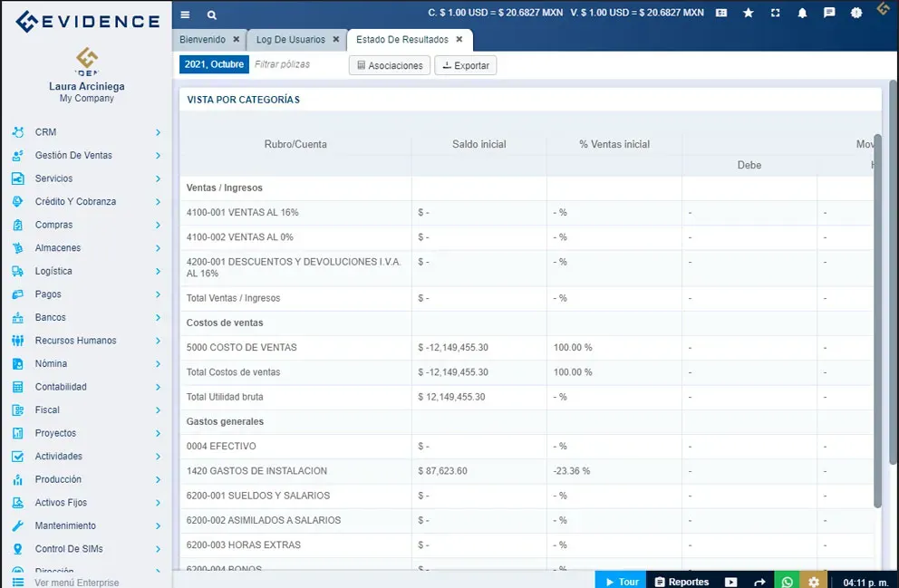Image resolution: width=899 pixels, height=588 pixels.
Task: Collapse the sidebar with the hamburger icon
Action: 184,14
